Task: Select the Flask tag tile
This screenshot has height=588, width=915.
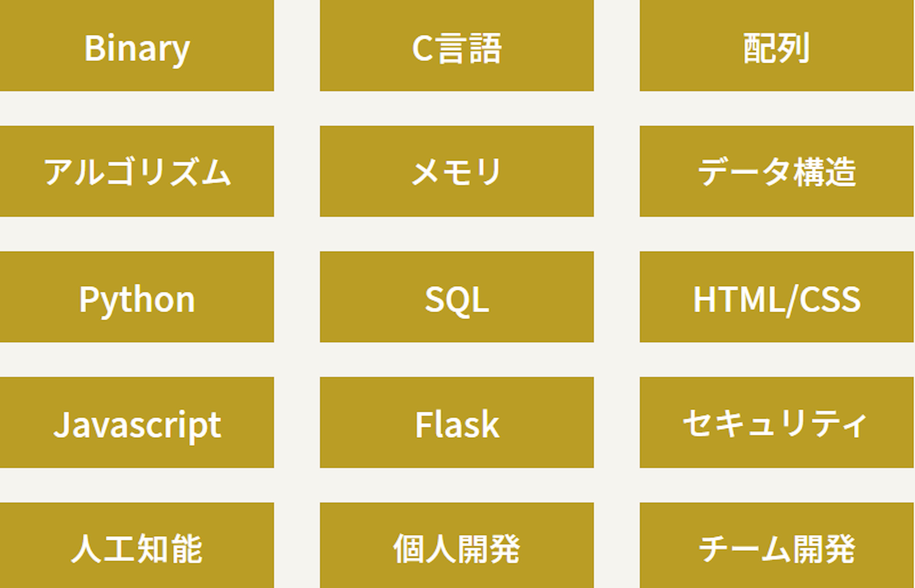Action: pyautogui.click(x=457, y=422)
